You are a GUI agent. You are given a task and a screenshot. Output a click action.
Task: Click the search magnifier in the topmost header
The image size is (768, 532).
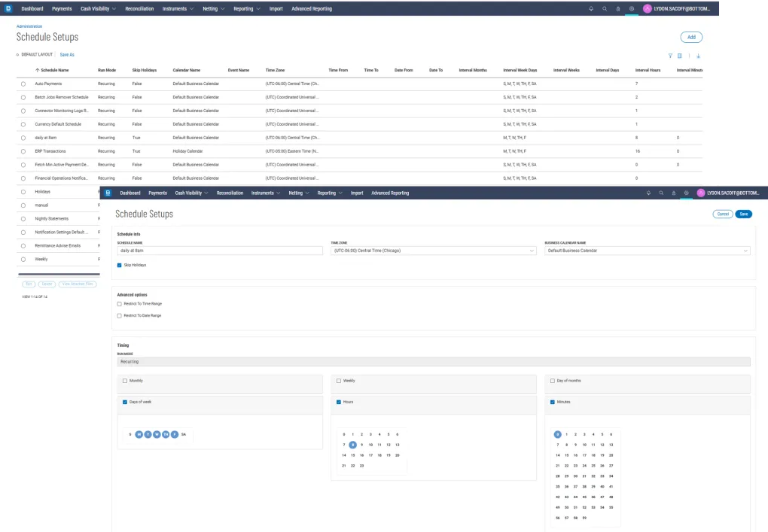pyautogui.click(x=605, y=9)
